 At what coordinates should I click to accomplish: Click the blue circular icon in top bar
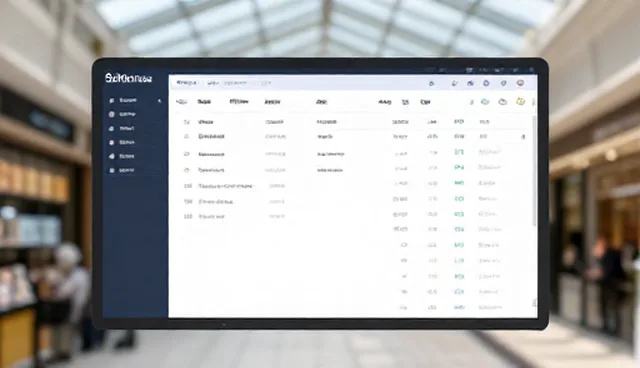tap(486, 83)
